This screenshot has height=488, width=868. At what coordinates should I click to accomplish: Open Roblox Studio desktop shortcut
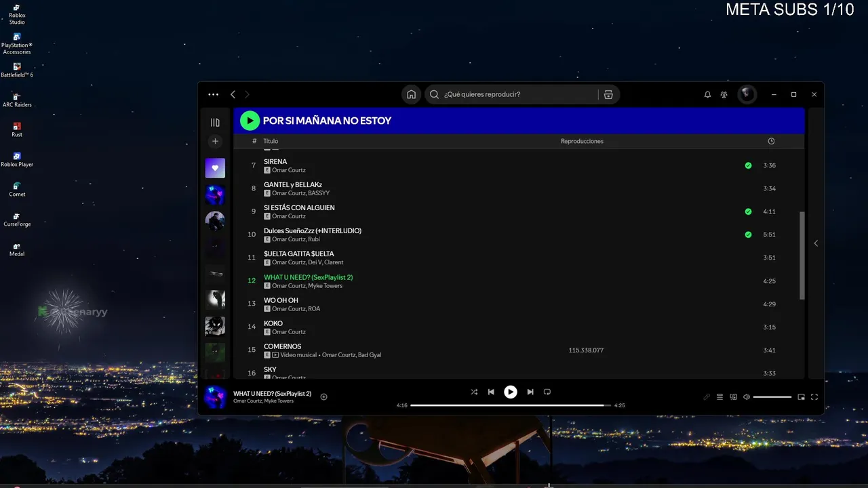17,14
